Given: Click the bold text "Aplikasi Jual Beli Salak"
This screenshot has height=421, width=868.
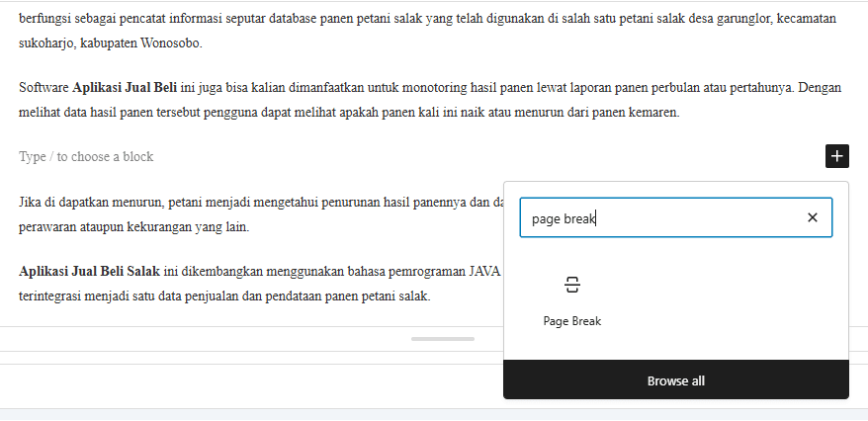Looking at the screenshot, I should click(90, 271).
